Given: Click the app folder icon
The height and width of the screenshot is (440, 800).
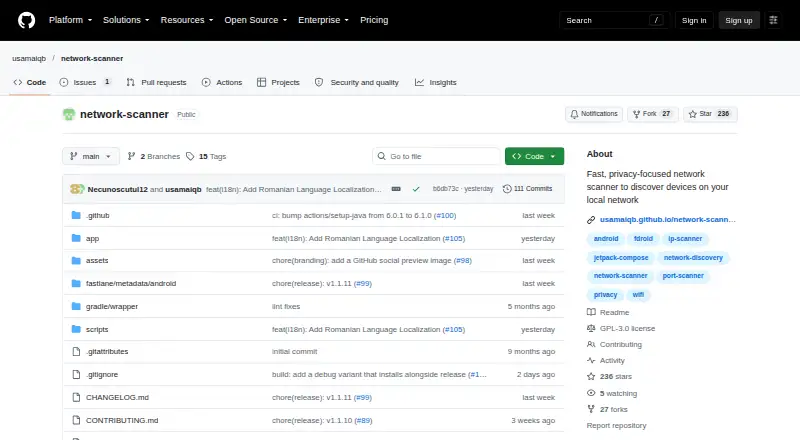Looking at the screenshot, I should click(76, 238).
